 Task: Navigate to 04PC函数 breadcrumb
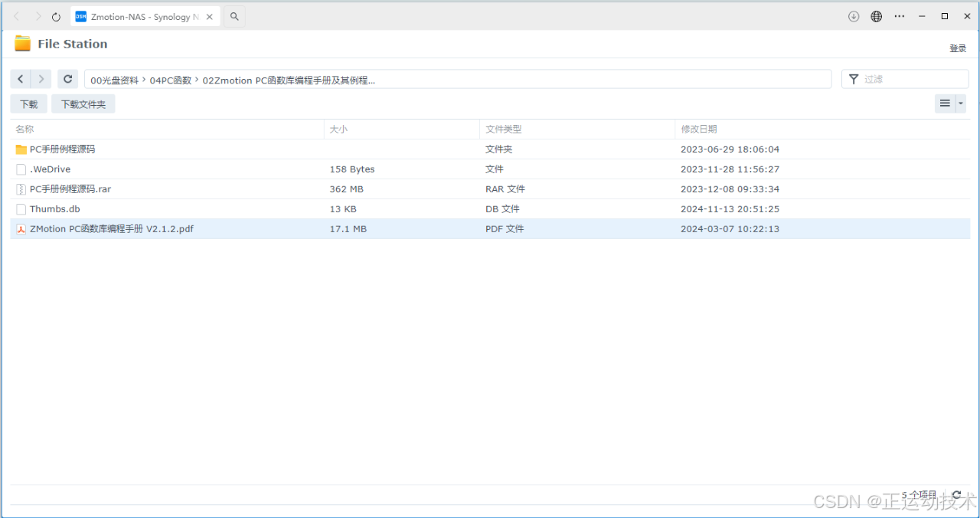(x=171, y=80)
